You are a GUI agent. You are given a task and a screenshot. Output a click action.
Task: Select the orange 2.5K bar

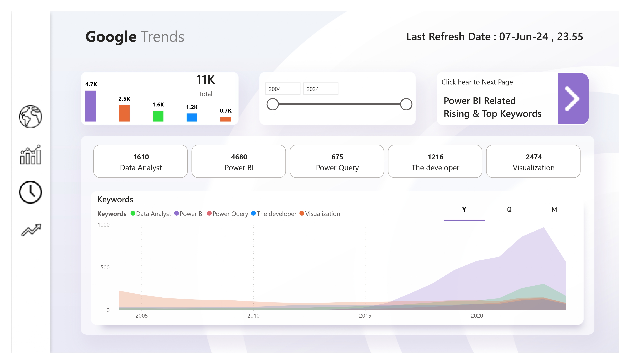click(x=124, y=113)
